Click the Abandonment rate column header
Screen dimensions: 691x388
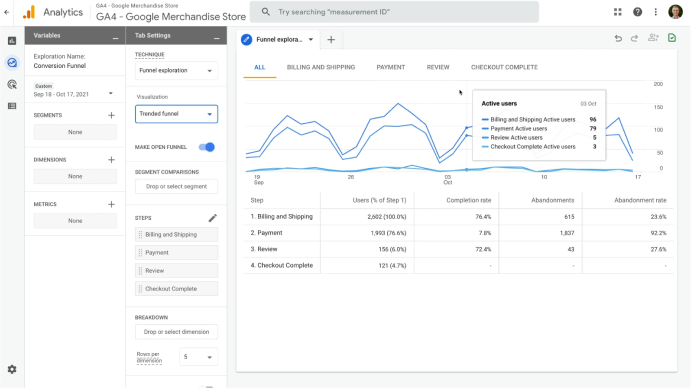(640, 200)
